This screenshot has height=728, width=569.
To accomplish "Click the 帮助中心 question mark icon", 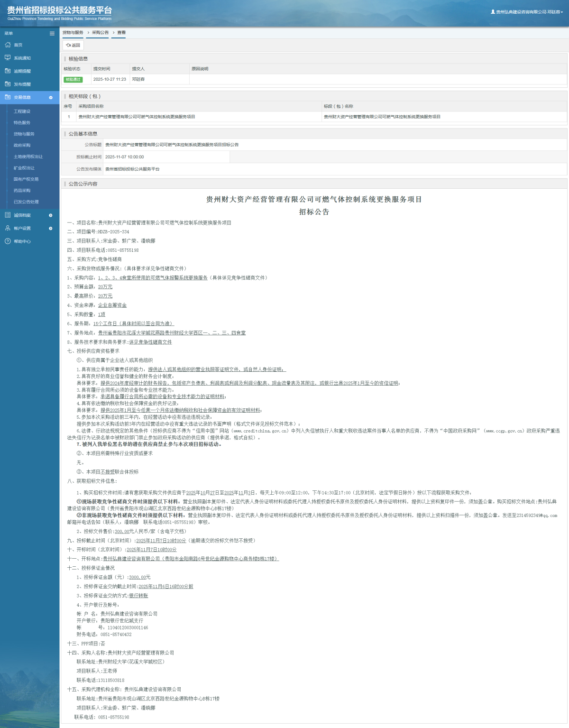I will click(x=8, y=241).
